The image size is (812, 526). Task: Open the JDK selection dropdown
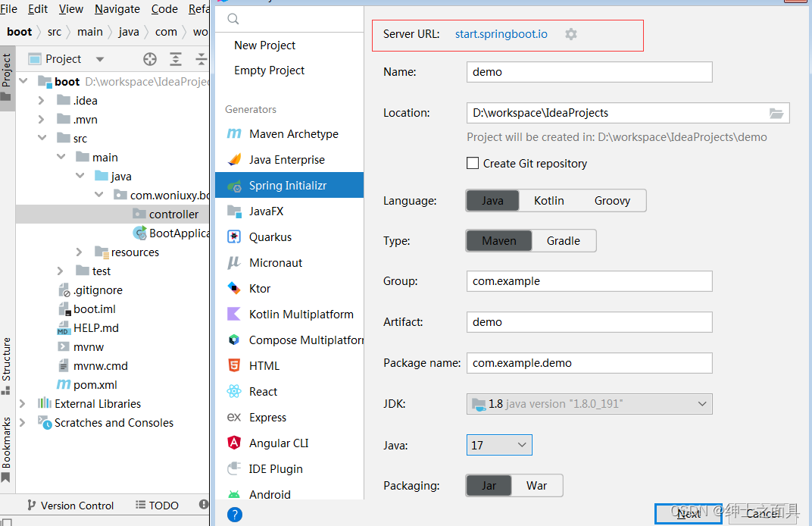[589, 404]
